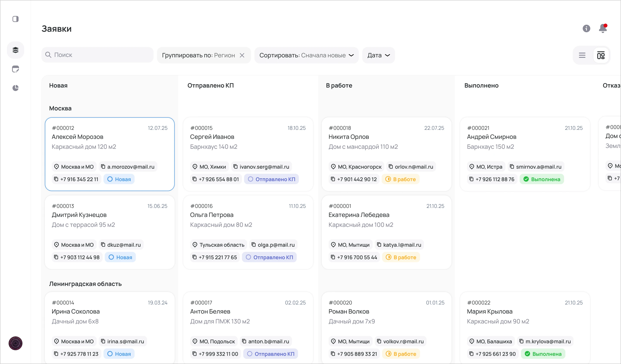621x364 pixels.
Task: Open notifications bell
Action: (x=603, y=29)
